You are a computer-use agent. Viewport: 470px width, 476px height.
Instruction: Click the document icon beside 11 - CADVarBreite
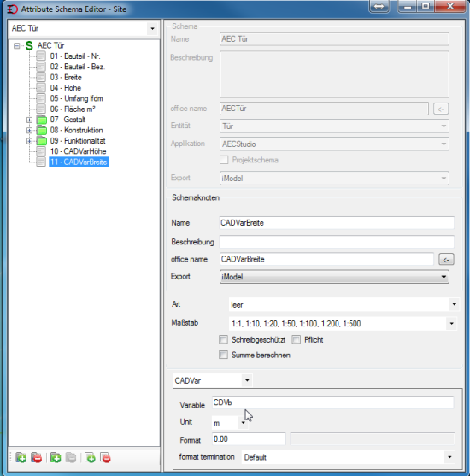pyautogui.click(x=41, y=162)
